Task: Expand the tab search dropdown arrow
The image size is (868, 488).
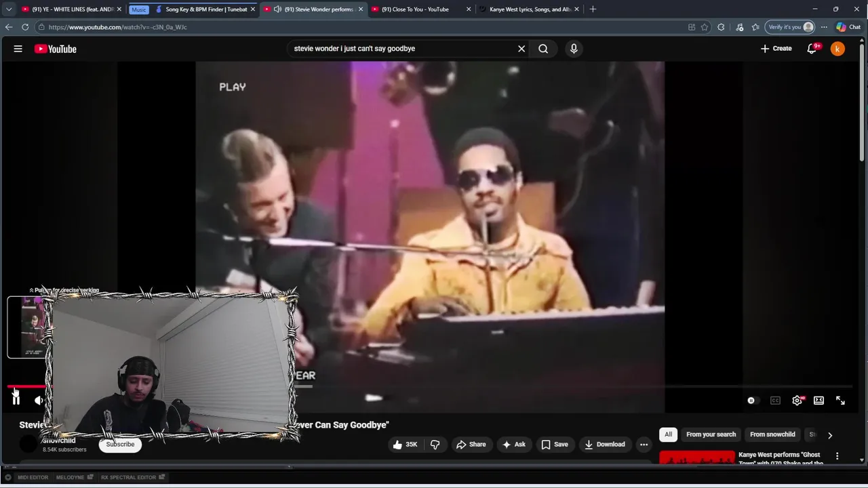Action: (8, 9)
